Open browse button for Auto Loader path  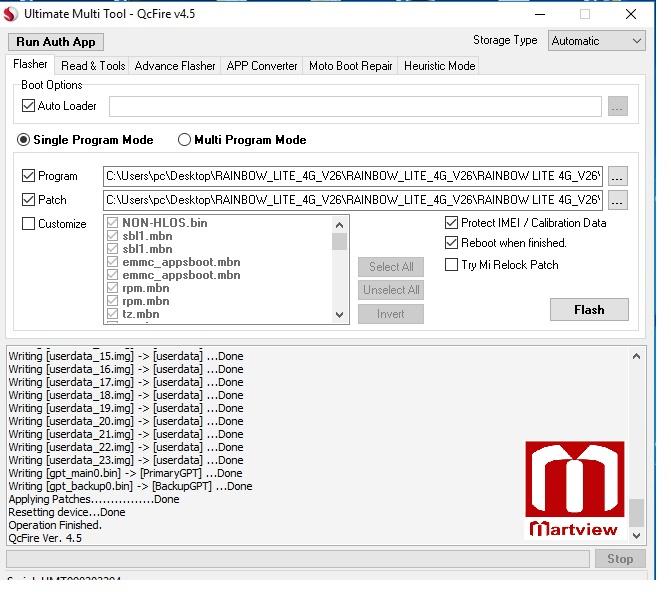click(x=618, y=106)
